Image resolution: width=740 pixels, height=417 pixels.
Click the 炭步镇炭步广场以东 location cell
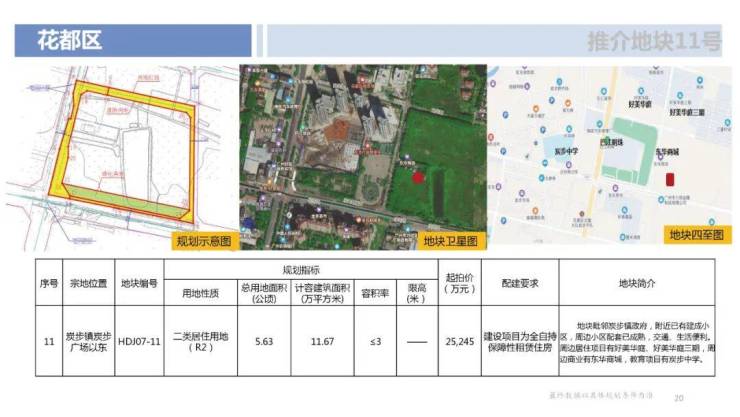[88, 342]
